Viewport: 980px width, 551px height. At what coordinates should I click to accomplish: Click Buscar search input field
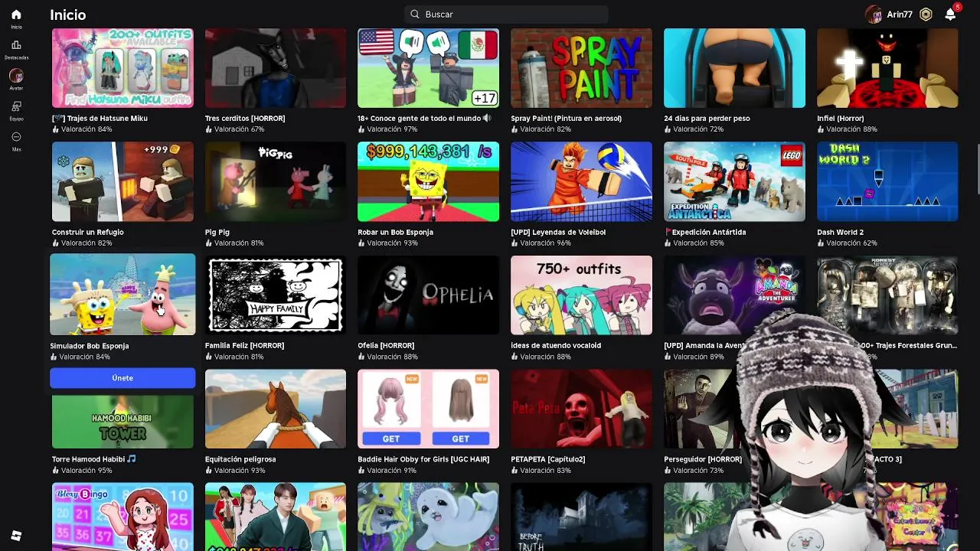tap(506, 14)
